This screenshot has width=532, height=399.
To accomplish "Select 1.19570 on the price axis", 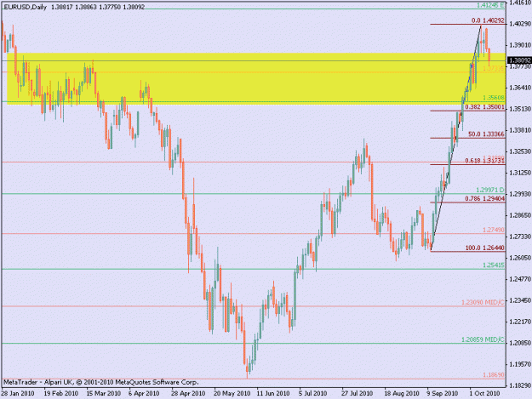I will click(520, 364).
